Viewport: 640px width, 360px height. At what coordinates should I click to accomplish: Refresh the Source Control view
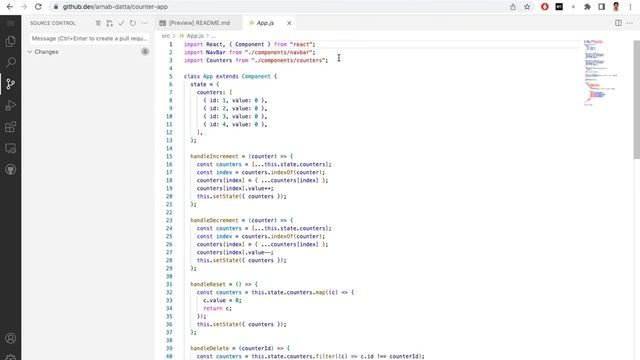click(133, 23)
